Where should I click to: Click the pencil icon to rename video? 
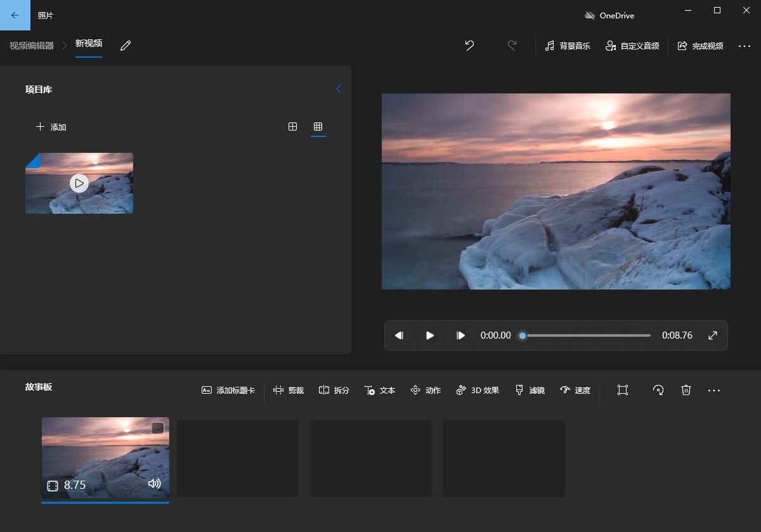tap(126, 46)
